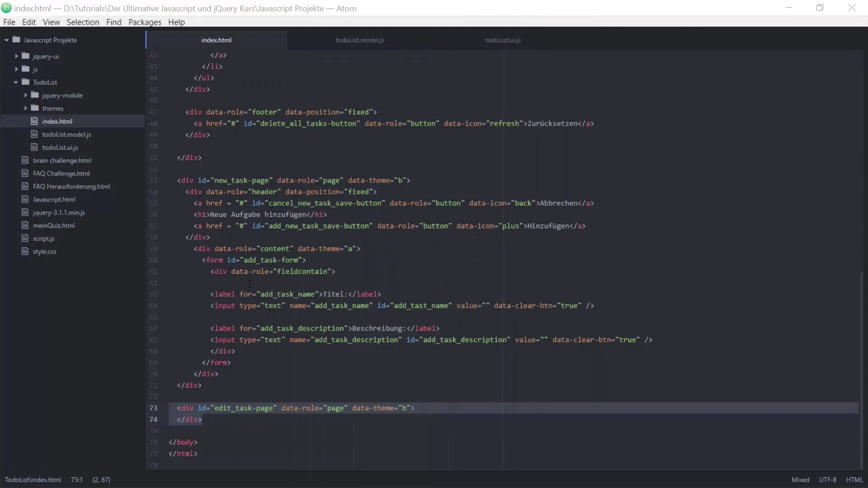Viewport: 868px width, 488px height.
Task: Click the Javascript Projekte root folder icon
Action: pyautogui.click(x=17, y=40)
